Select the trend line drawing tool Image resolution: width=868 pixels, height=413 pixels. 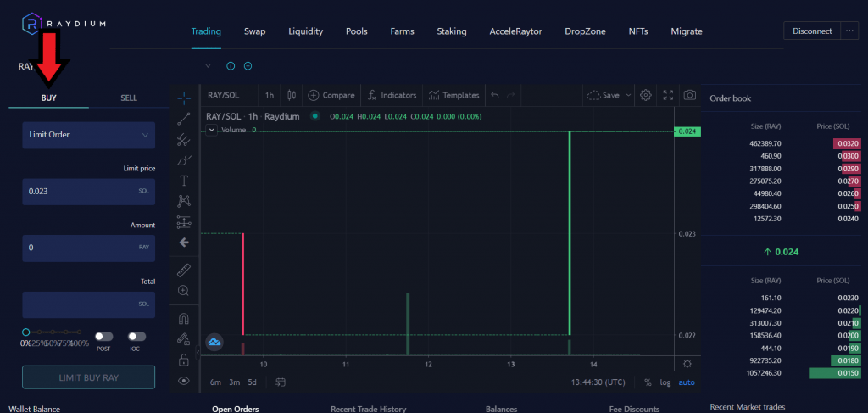click(184, 119)
